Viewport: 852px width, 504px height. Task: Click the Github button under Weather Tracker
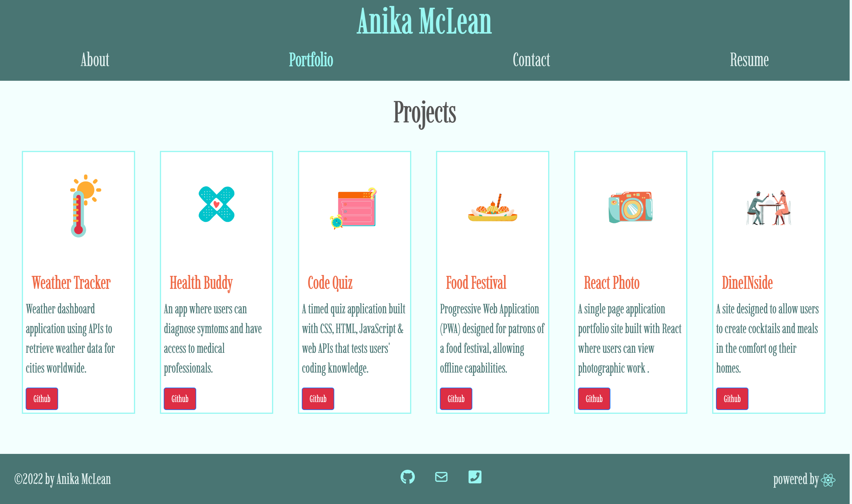click(x=42, y=399)
